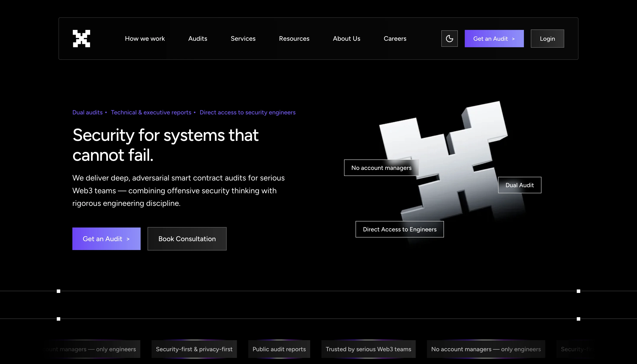Click the Security for systems headline
This screenshot has width=637, height=364.
[x=166, y=145]
